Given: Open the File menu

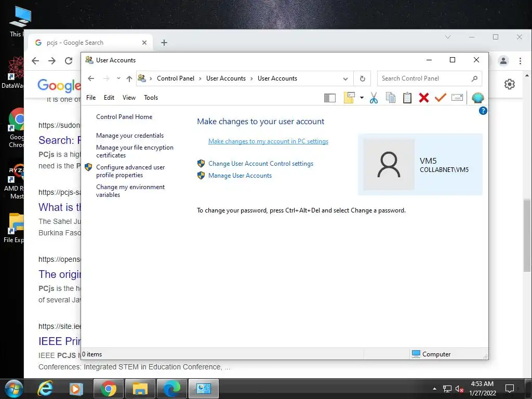Looking at the screenshot, I should tap(91, 98).
